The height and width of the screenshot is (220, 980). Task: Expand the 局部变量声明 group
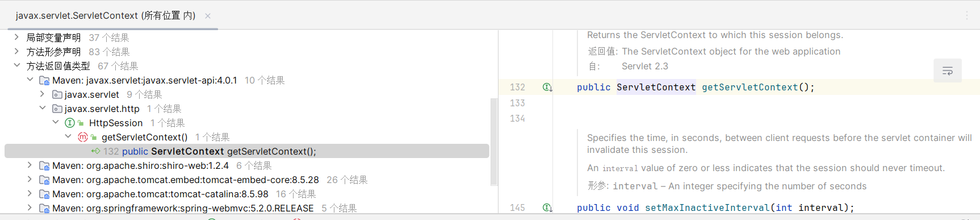(x=16, y=38)
